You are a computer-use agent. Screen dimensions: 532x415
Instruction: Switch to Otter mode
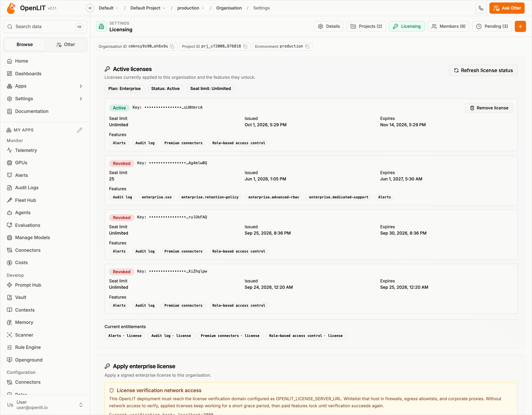pos(66,44)
